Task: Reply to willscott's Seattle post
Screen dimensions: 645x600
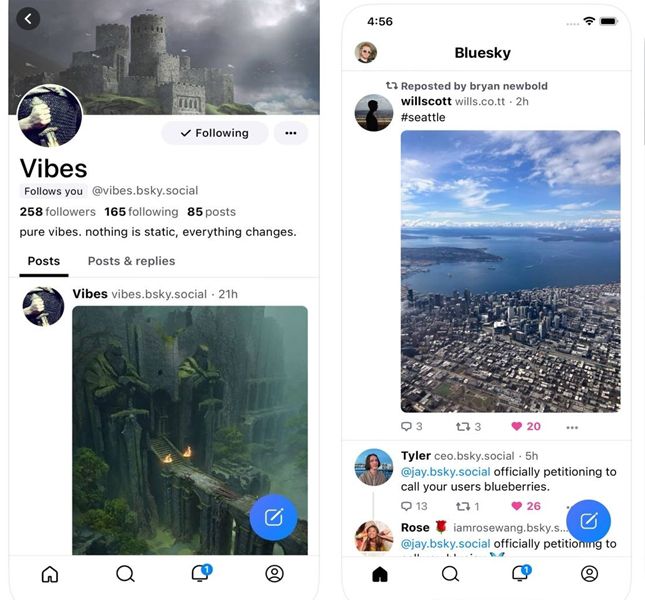Action: coord(411,427)
